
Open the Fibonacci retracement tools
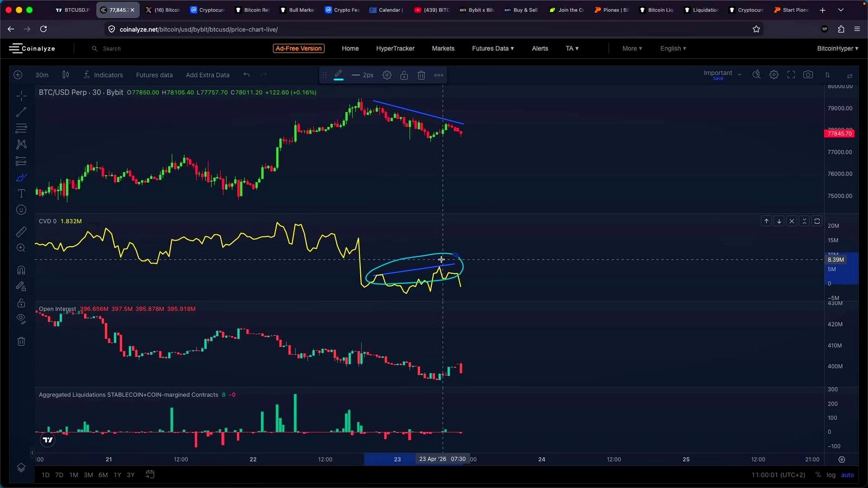coord(21,129)
